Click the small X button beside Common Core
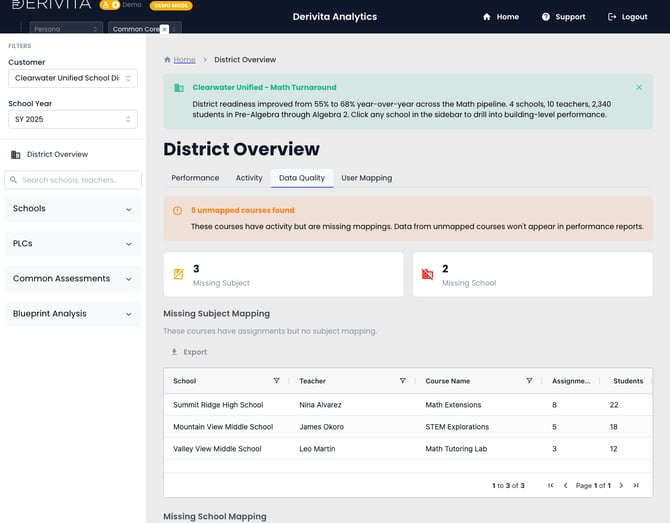This screenshot has height=523, width=670. click(x=165, y=29)
